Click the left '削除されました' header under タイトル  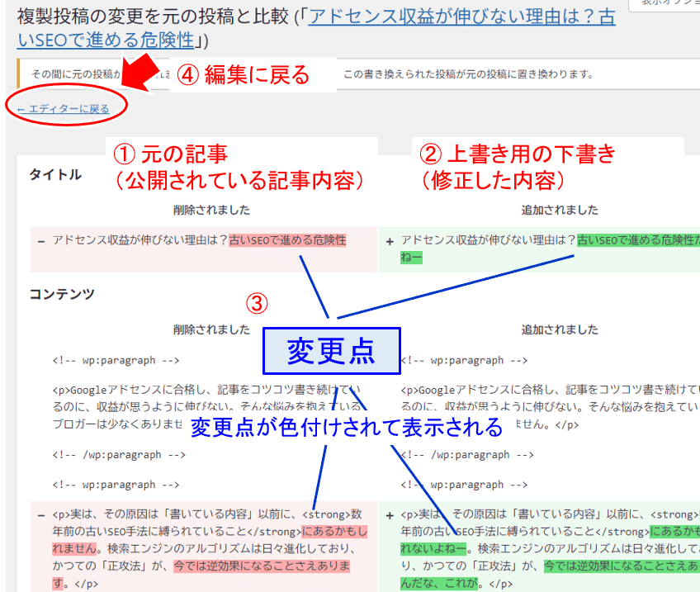(211, 210)
